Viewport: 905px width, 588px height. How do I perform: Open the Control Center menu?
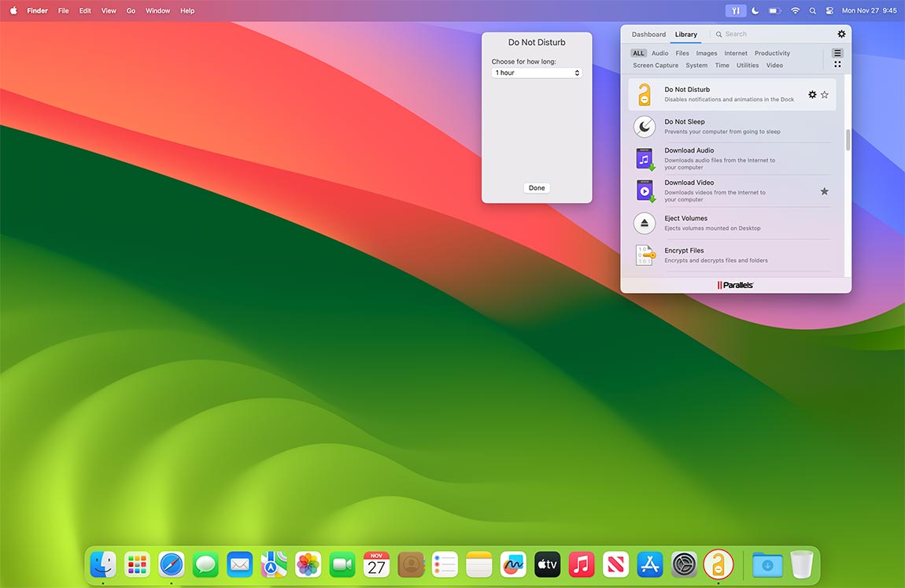[829, 10]
